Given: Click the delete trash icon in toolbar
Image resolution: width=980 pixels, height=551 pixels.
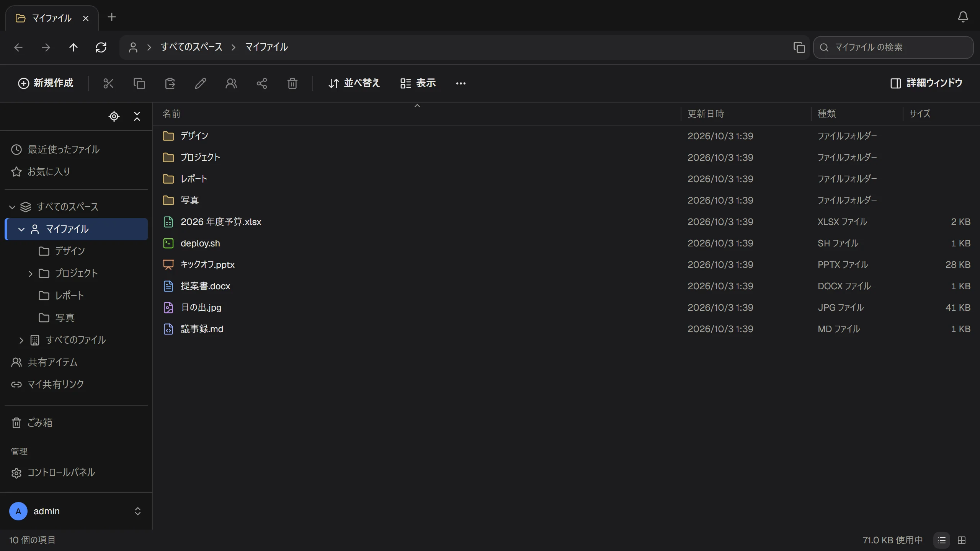Looking at the screenshot, I should [292, 83].
